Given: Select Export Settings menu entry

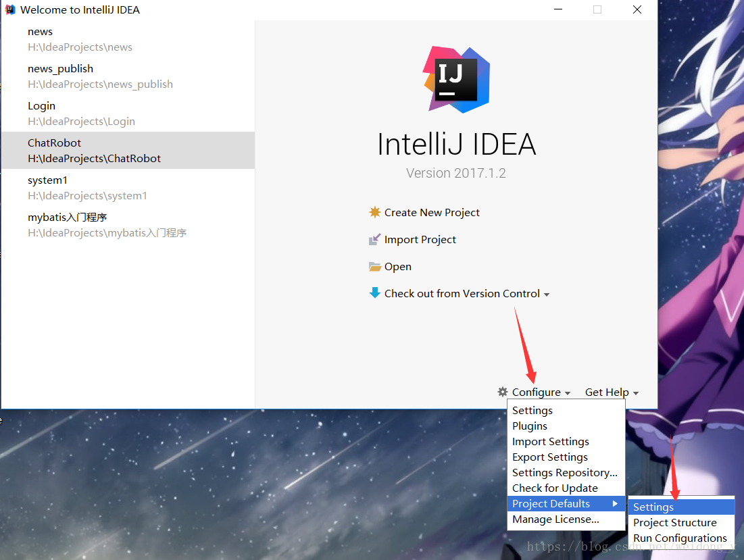Looking at the screenshot, I should point(566,457).
